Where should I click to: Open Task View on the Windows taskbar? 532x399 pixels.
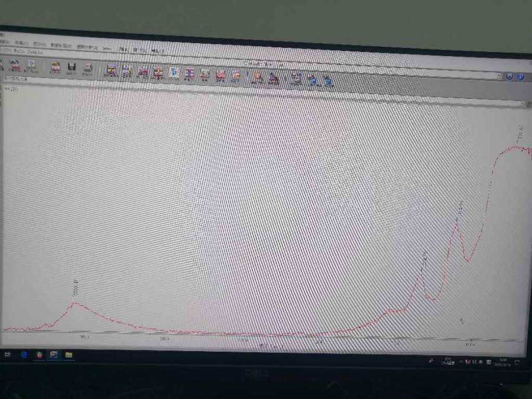tap(8, 355)
